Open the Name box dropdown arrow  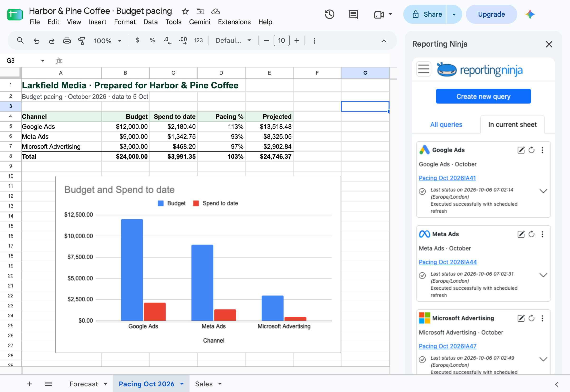43,61
